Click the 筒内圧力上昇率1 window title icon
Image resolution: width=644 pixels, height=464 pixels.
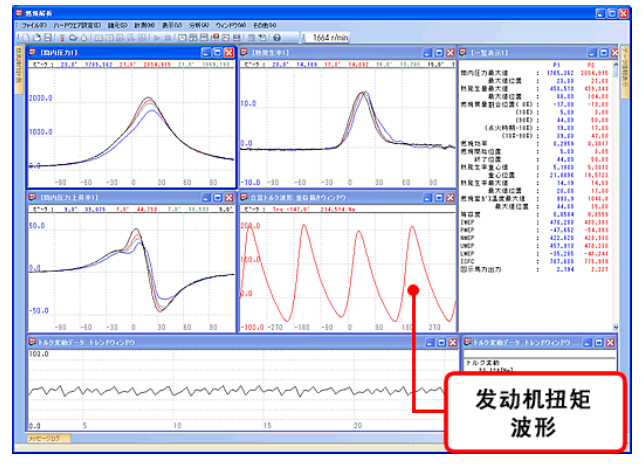click(x=32, y=198)
